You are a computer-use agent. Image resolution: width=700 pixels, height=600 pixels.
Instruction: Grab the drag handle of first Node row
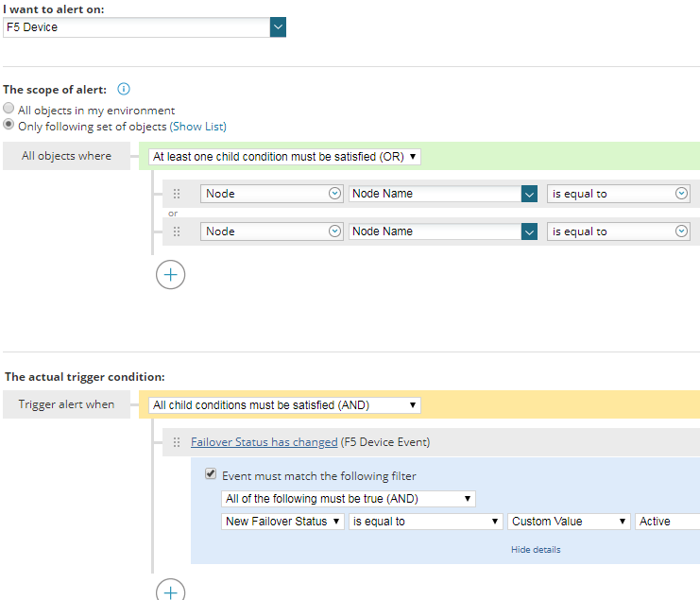click(x=177, y=194)
